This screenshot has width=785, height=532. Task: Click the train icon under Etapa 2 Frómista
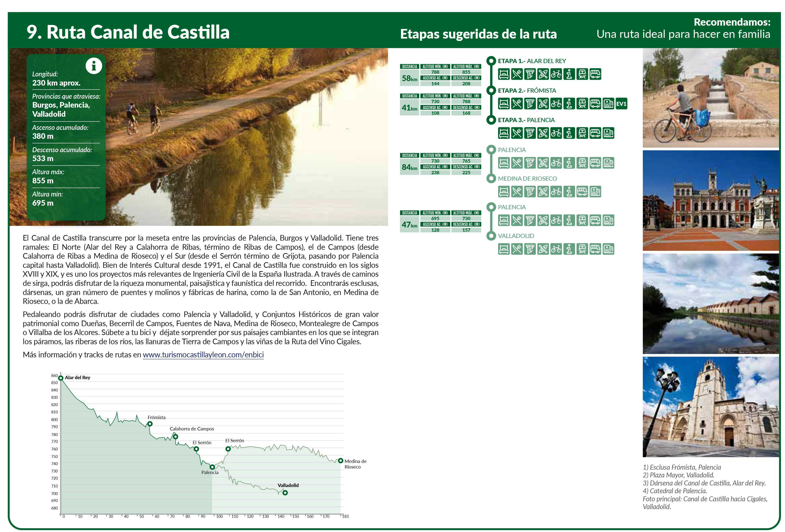(582, 104)
